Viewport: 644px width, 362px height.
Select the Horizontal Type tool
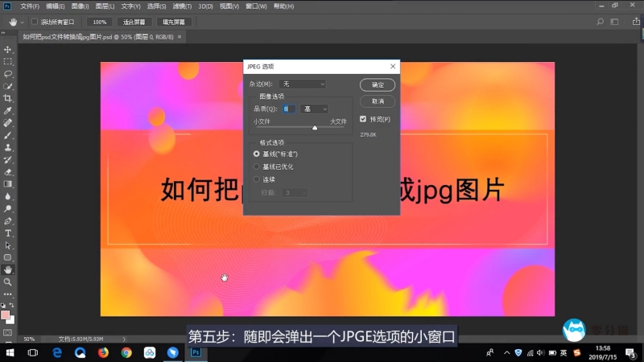(8, 233)
